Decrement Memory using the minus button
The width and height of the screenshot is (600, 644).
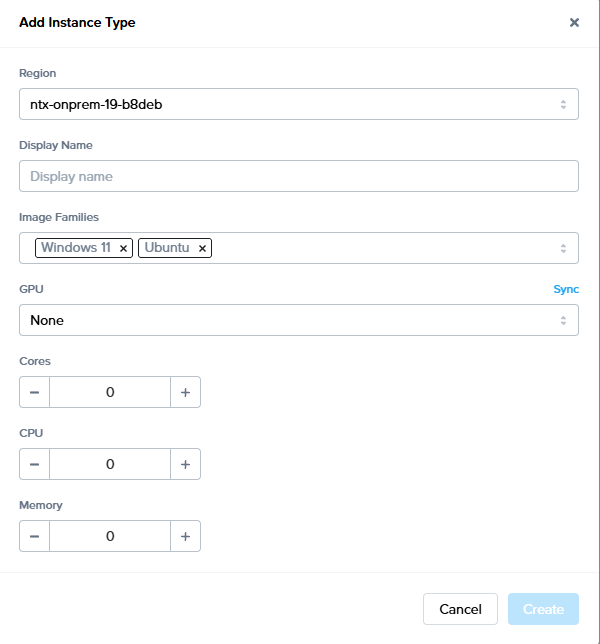pyautogui.click(x=34, y=537)
